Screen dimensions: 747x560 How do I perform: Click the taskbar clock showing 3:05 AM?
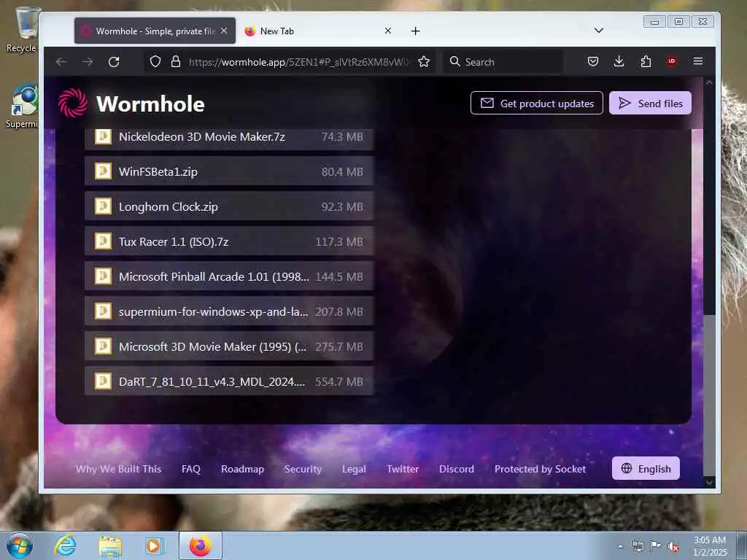710,545
